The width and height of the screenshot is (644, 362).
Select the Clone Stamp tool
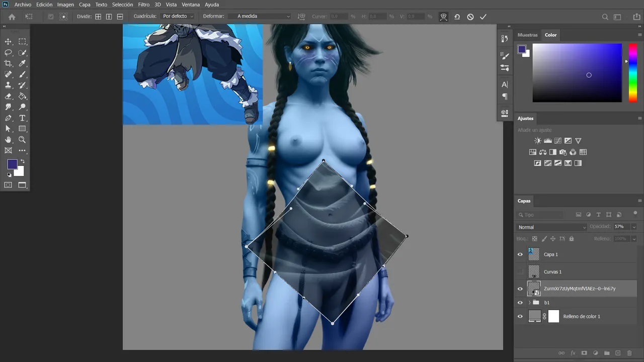tap(8, 85)
